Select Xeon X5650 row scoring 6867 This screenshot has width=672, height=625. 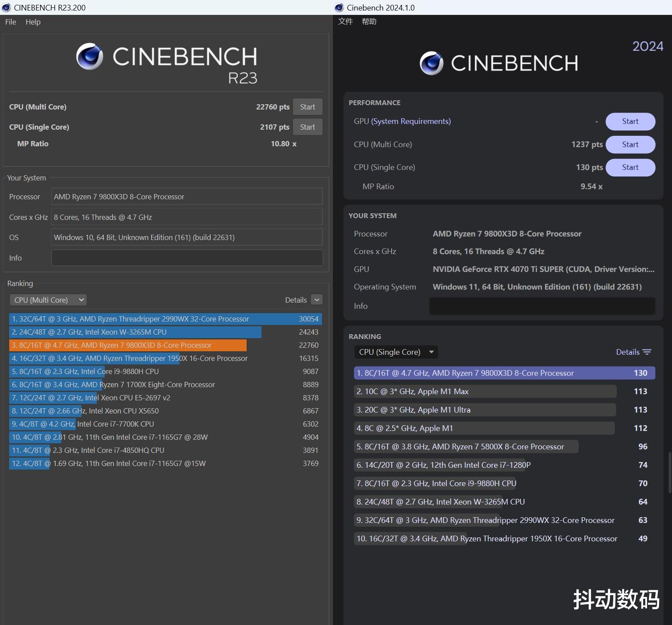tap(166, 411)
